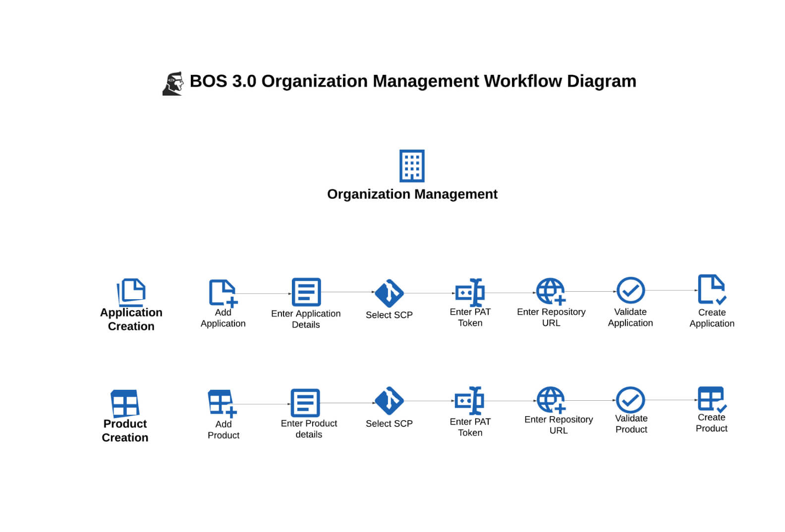Select the Validate Product checkmark circle icon

click(630, 400)
